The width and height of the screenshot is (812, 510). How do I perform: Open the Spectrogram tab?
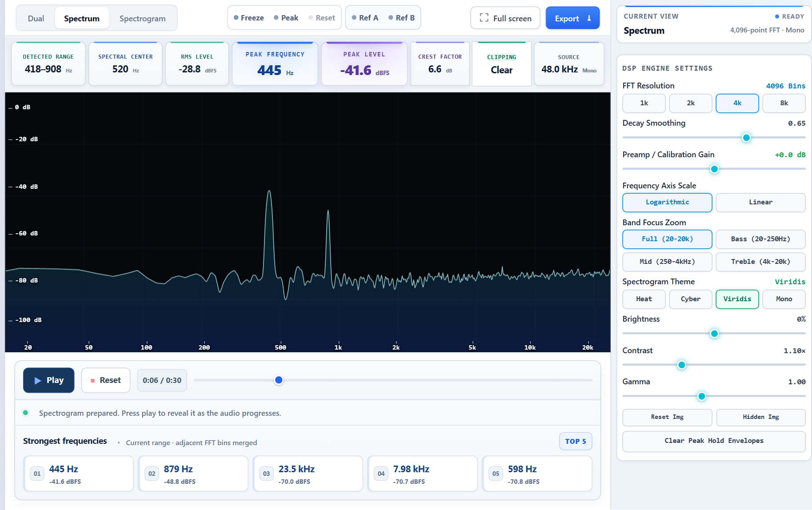142,18
